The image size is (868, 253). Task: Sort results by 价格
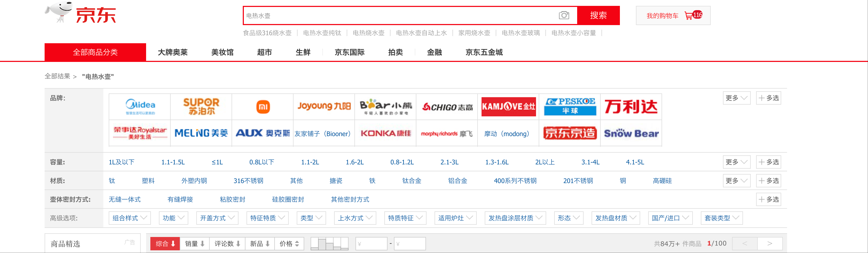(289, 244)
